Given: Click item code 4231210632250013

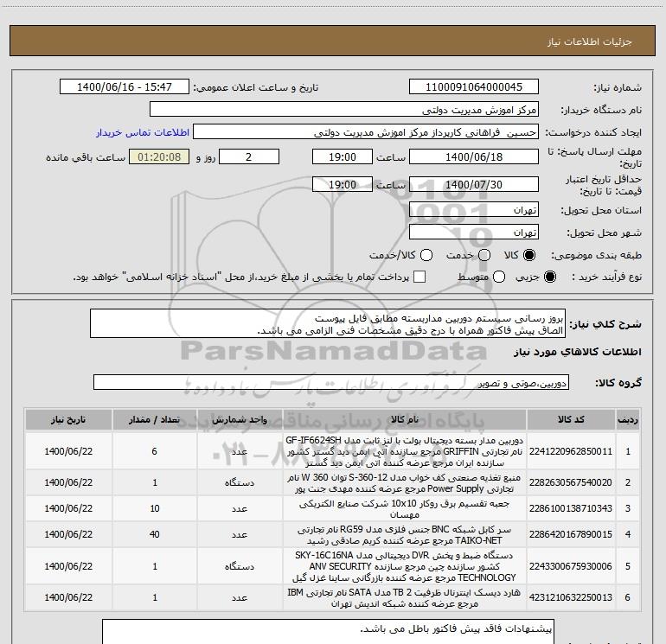Looking at the screenshot, I should click(571, 597).
